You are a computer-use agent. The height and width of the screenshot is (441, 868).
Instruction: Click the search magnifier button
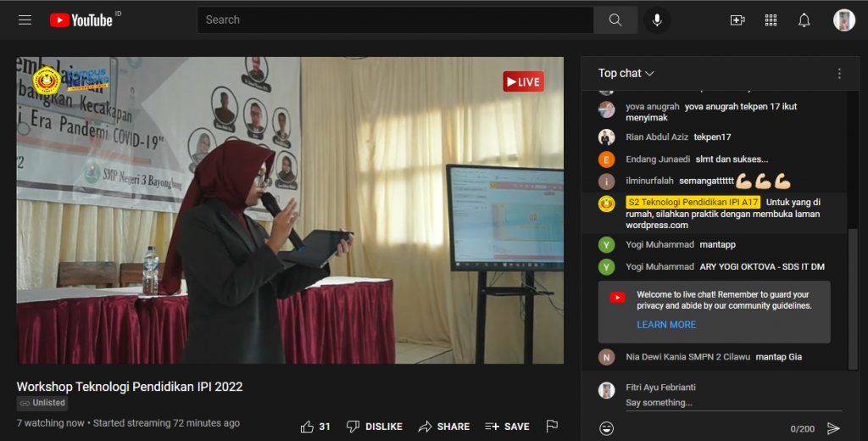point(615,20)
